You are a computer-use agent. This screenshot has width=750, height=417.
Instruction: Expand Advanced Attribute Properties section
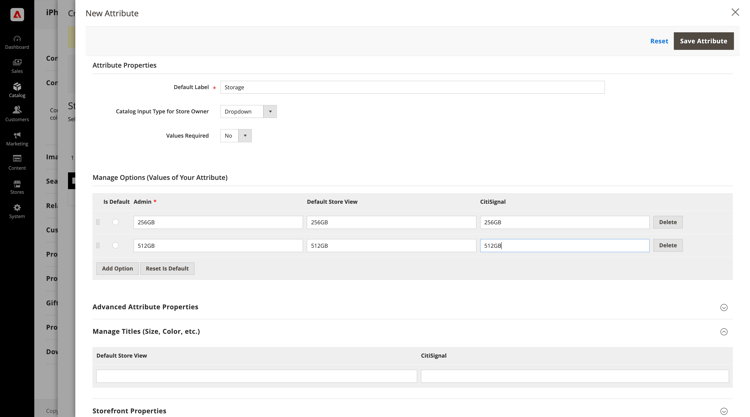coord(724,307)
